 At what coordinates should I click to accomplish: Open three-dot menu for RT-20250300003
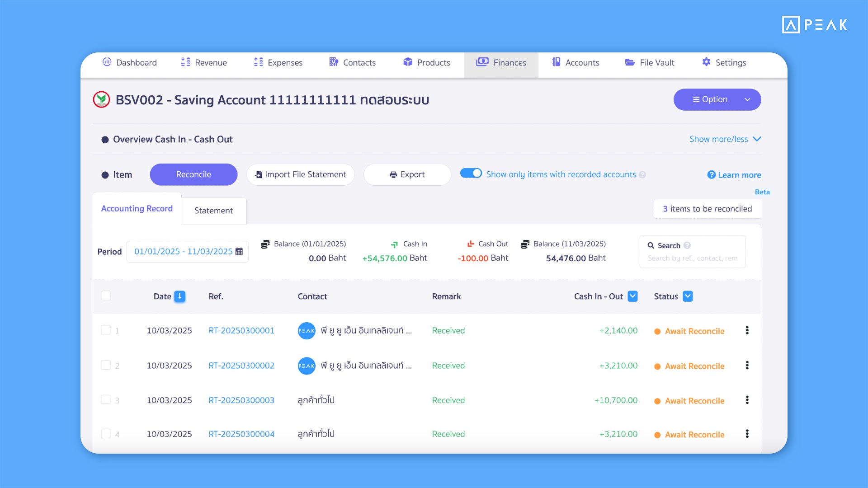[x=747, y=400]
